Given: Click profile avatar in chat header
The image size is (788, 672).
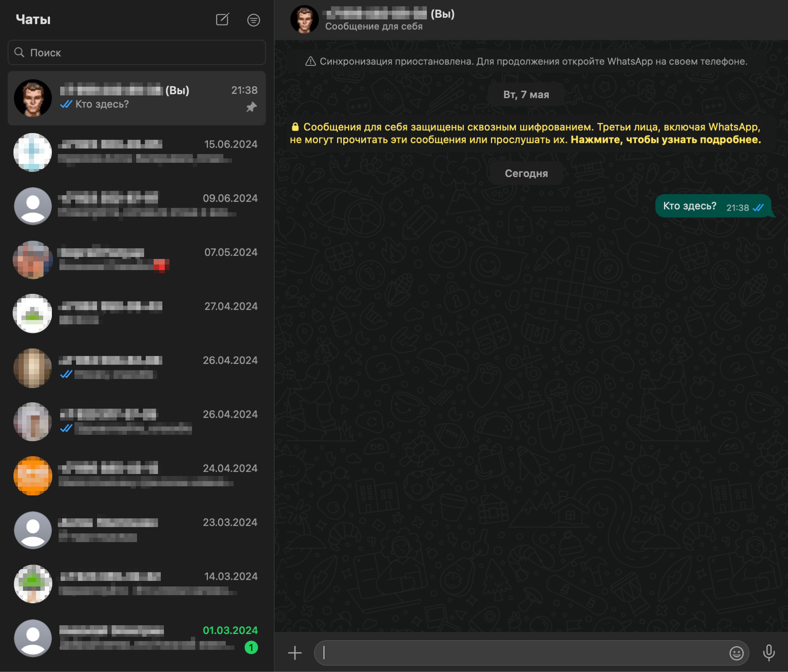Looking at the screenshot, I should click(x=304, y=19).
